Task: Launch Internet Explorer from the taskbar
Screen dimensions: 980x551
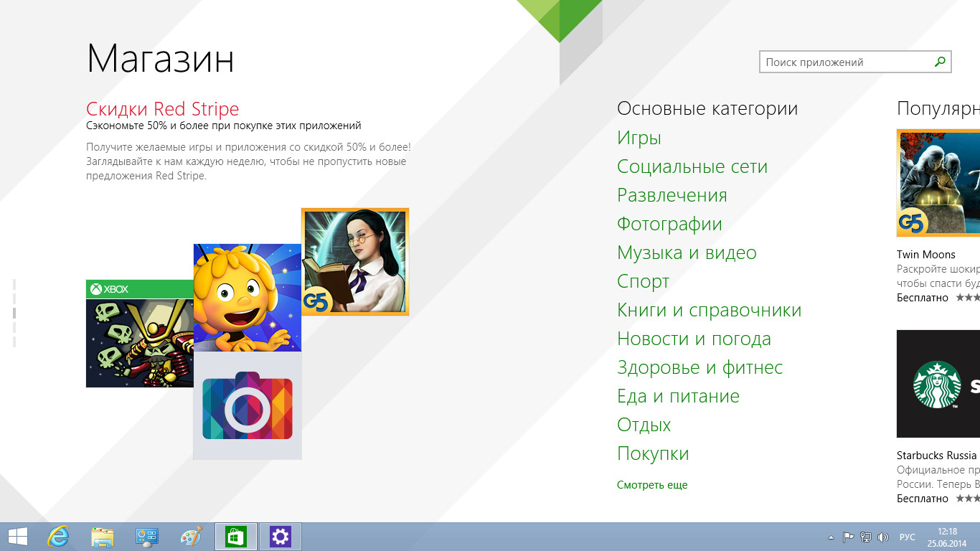Action: pos(58,537)
